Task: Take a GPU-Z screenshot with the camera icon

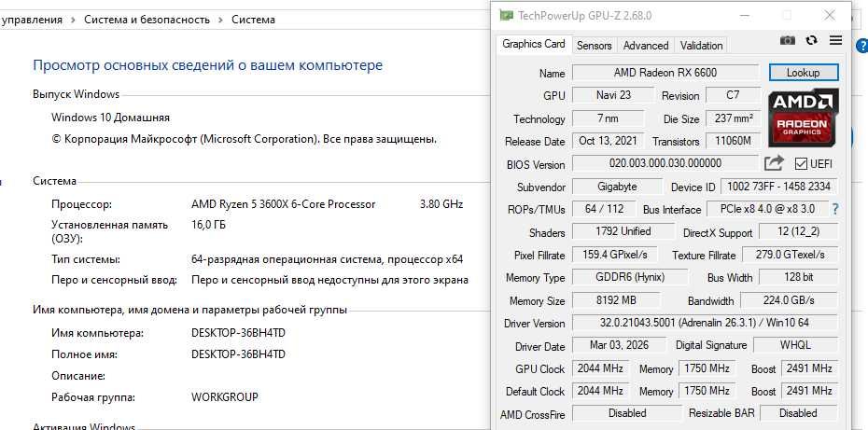Action: click(x=787, y=40)
